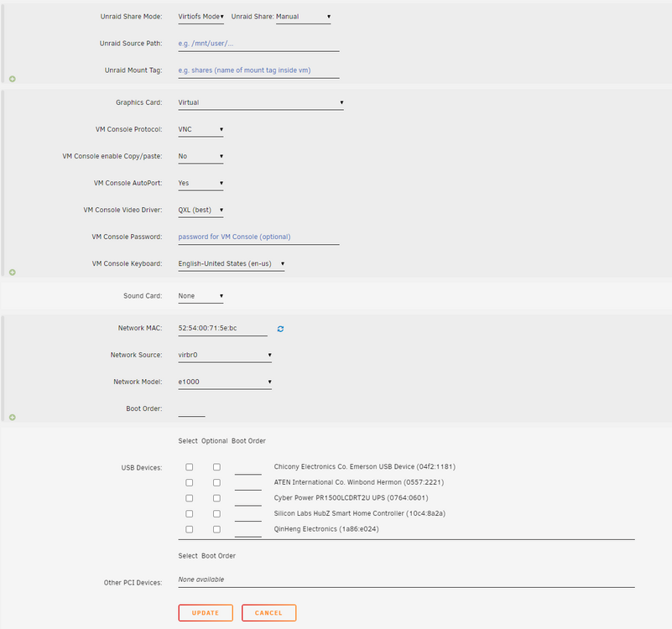Open the VM Console Keyboard dropdown
The width and height of the screenshot is (672, 629).
[x=232, y=264]
